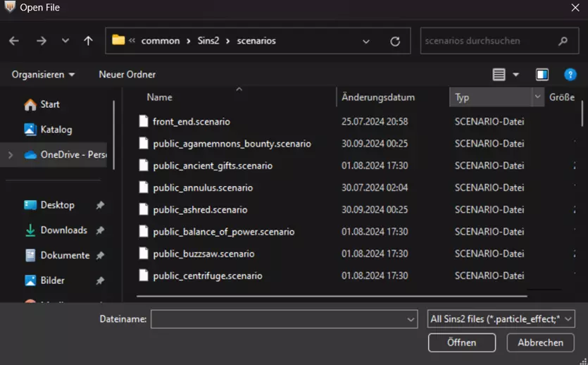
Task: Open the Downloads quick access folder
Action: point(63,230)
